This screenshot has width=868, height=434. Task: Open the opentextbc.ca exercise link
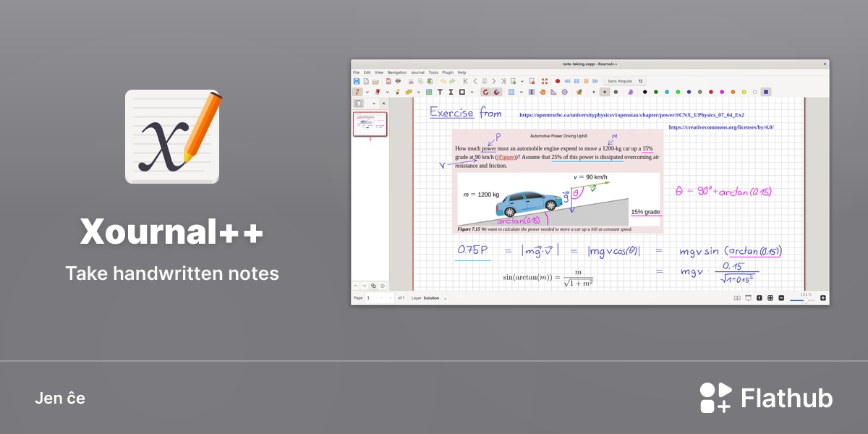[x=631, y=114]
